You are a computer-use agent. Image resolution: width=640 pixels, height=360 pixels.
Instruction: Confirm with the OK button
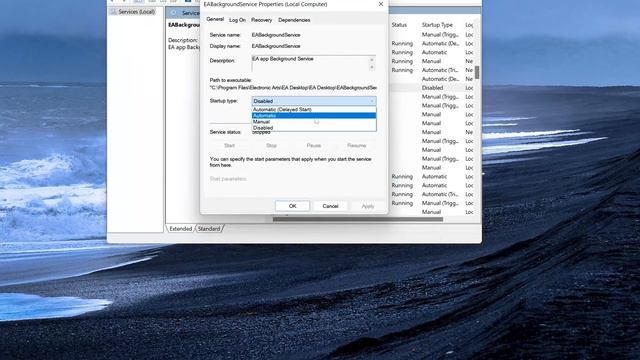point(292,206)
